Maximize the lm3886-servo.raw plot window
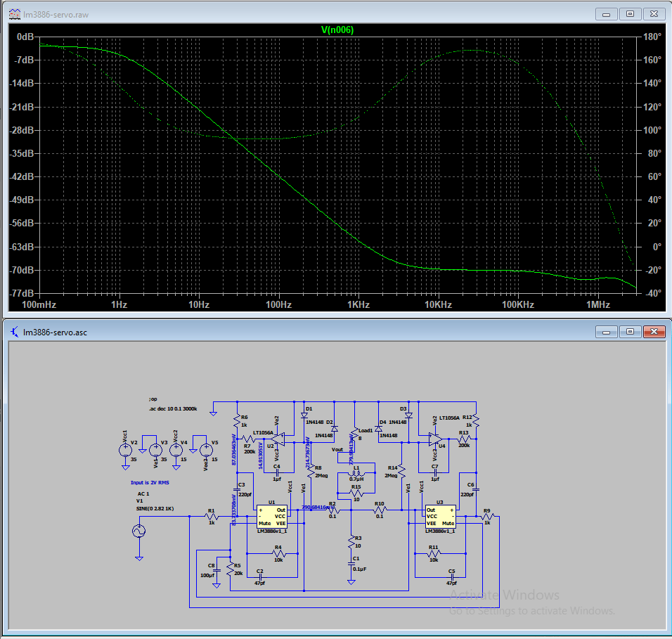The image size is (672, 639). [630, 14]
